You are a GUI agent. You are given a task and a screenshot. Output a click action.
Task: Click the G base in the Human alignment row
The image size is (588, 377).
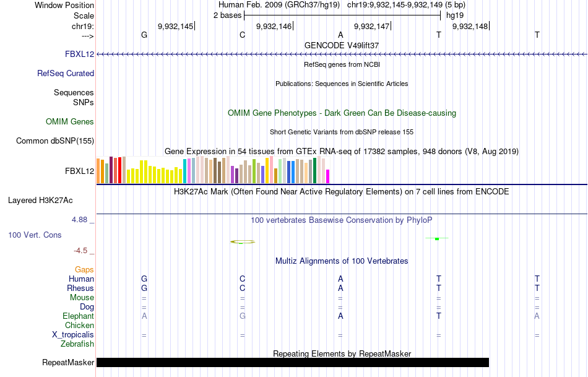click(144, 279)
